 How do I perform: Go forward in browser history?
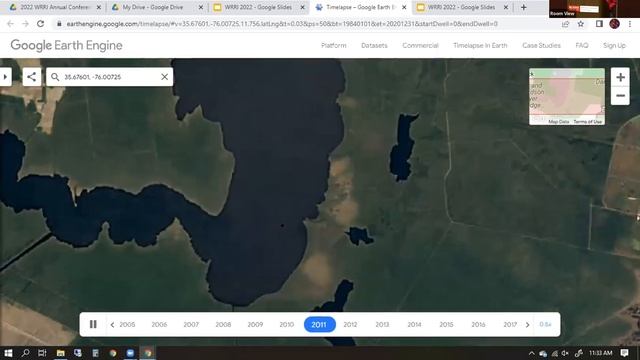(x=25, y=24)
